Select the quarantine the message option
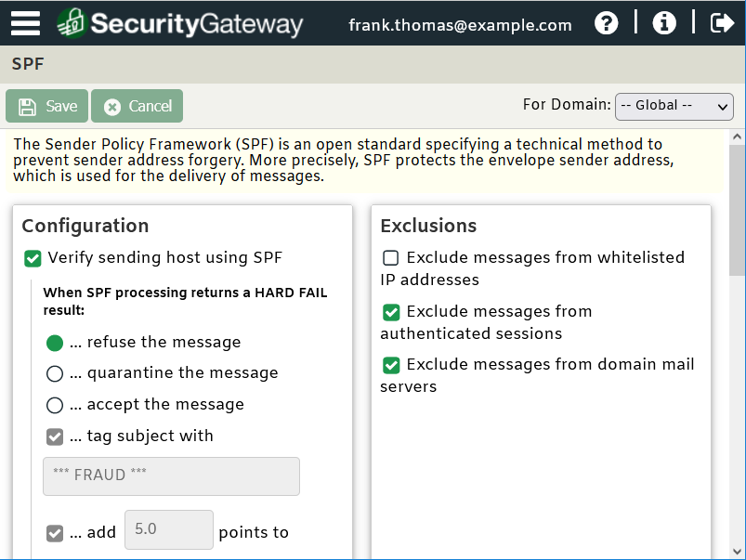746x560 pixels. point(55,373)
